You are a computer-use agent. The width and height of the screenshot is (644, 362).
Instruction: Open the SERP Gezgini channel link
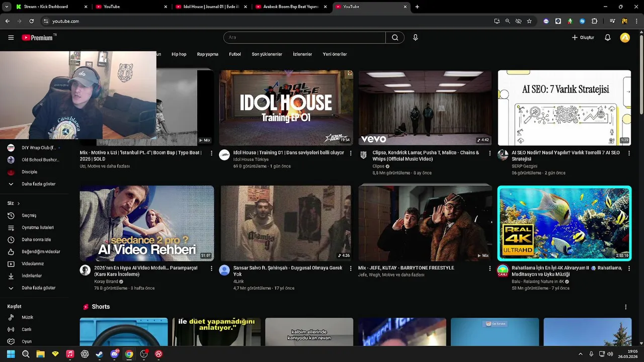(x=524, y=166)
